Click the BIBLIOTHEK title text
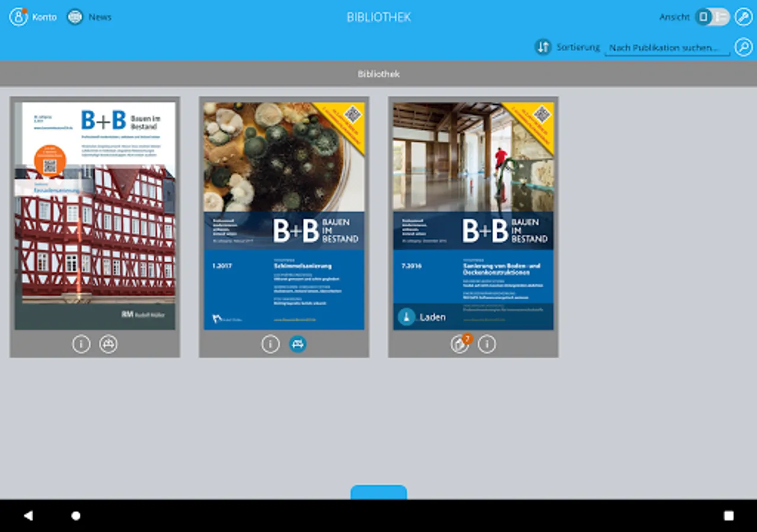The image size is (757, 532). [378, 17]
